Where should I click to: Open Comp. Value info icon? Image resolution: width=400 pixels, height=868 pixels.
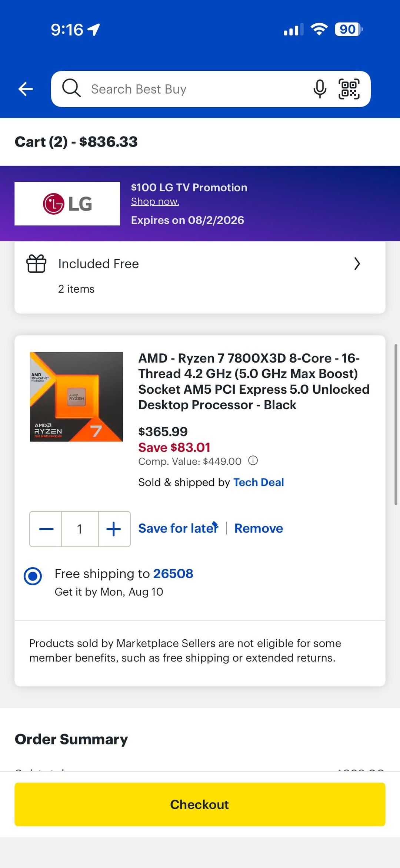click(253, 461)
